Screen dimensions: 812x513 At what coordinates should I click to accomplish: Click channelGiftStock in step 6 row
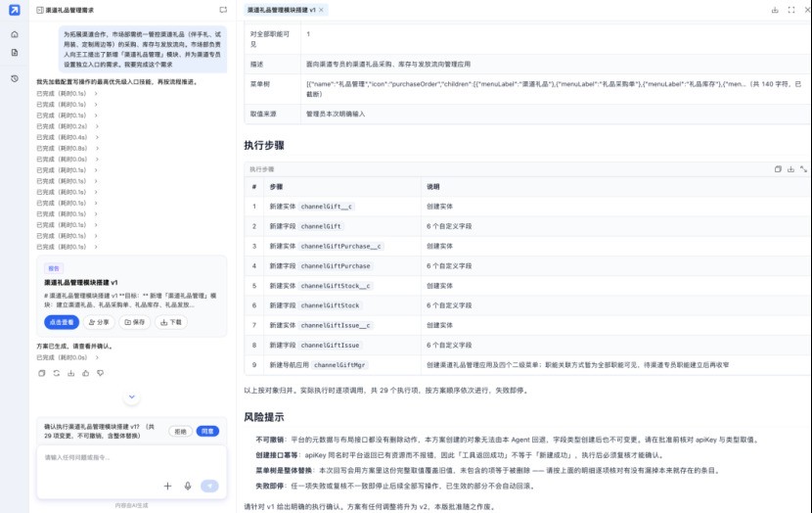pyautogui.click(x=330, y=305)
